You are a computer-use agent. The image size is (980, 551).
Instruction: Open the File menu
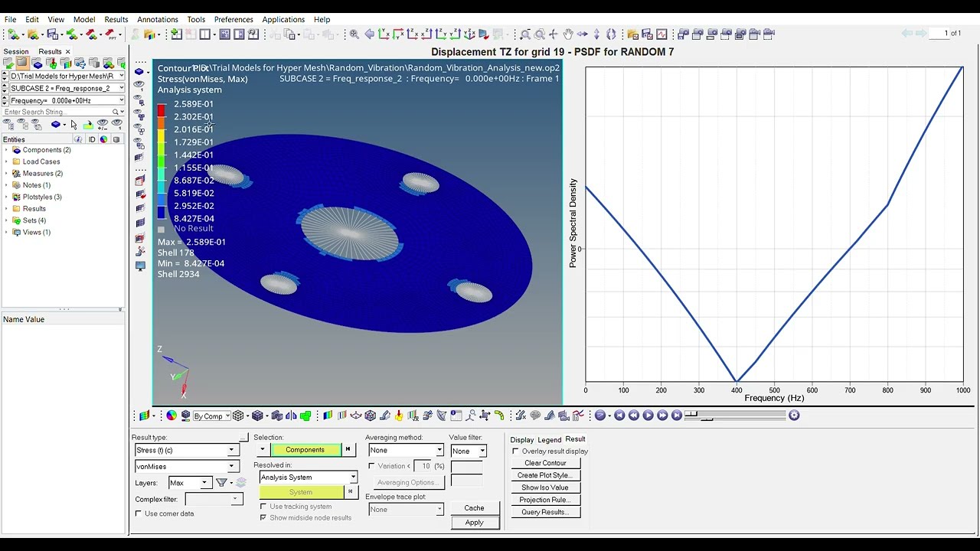[x=10, y=19]
